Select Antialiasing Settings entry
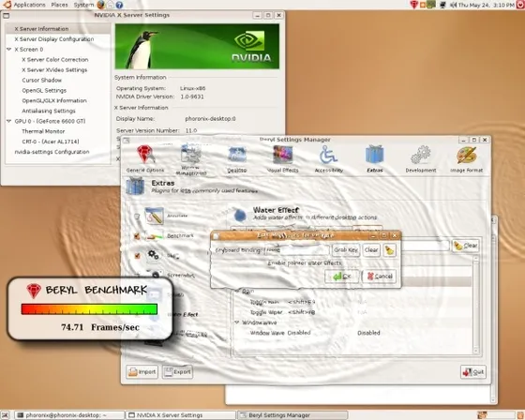The image size is (525, 420). [49, 111]
